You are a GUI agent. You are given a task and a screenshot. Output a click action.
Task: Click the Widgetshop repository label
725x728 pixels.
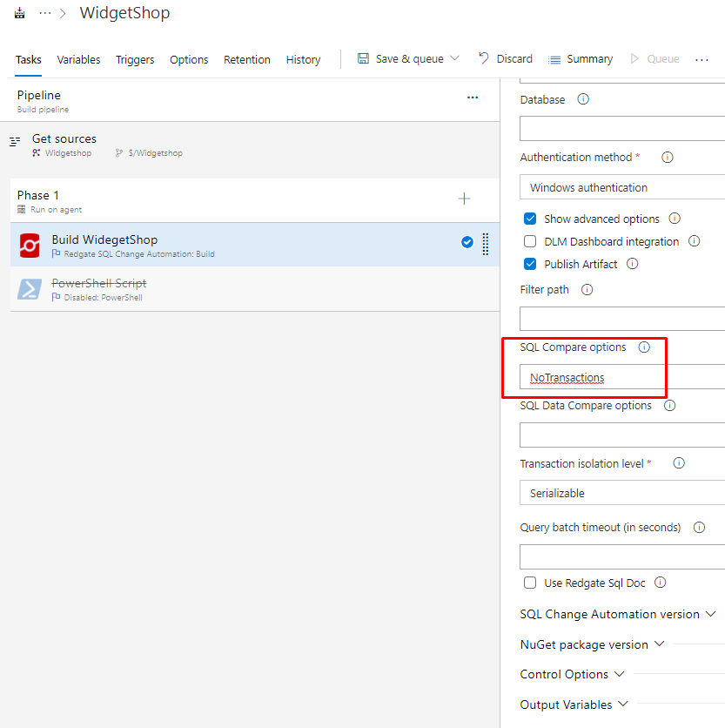pyautogui.click(x=68, y=153)
